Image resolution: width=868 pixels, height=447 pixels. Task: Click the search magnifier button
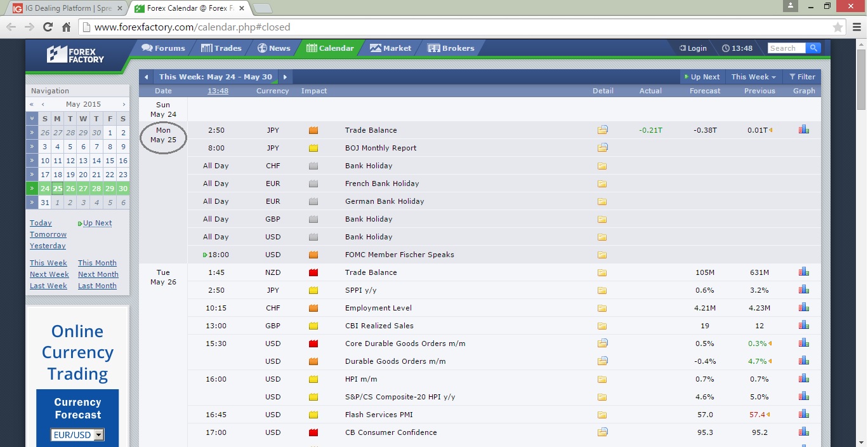[813, 48]
